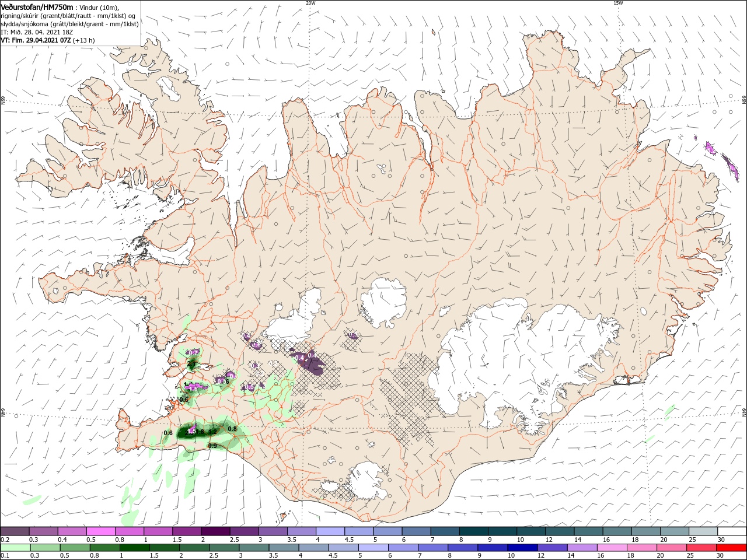Click the 30 label in the snow legend

[721, 540]
